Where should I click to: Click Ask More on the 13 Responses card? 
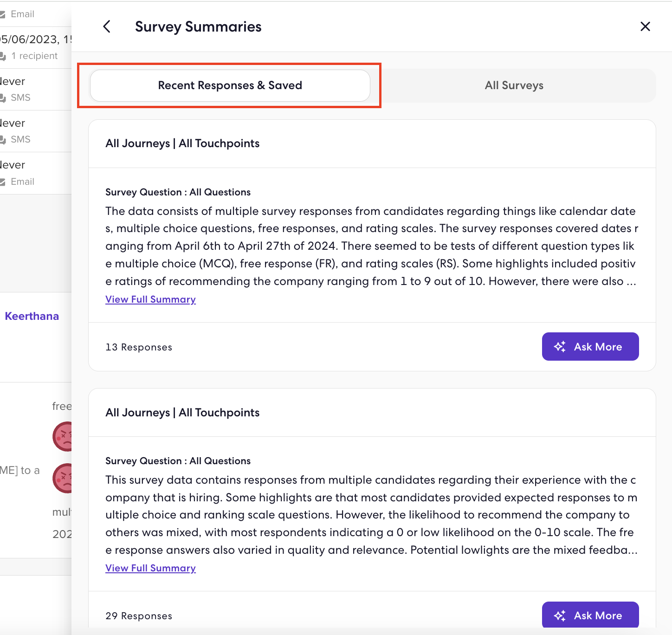point(590,346)
